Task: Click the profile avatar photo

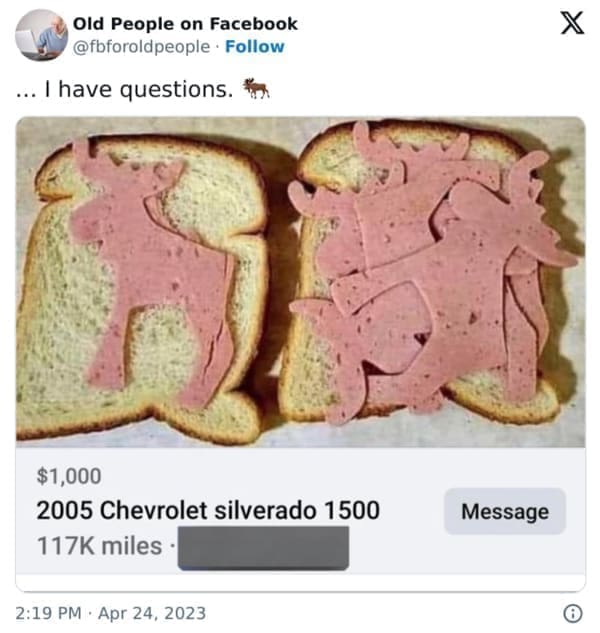Action: [42, 35]
